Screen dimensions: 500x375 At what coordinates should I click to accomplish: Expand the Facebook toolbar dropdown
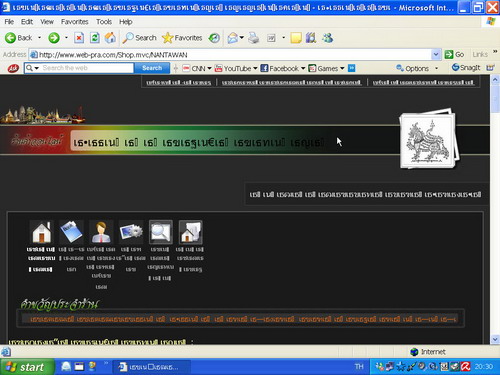303,68
